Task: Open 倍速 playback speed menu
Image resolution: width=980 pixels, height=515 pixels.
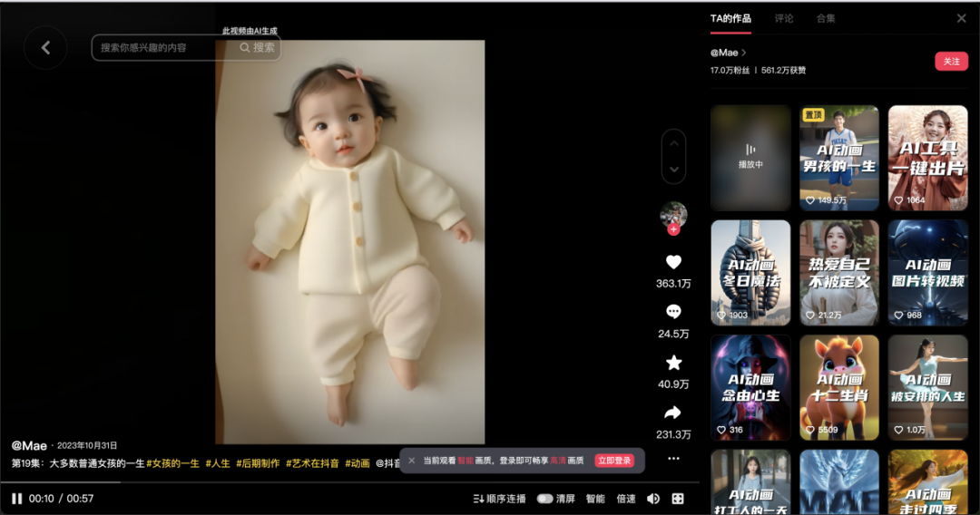Action: click(625, 499)
